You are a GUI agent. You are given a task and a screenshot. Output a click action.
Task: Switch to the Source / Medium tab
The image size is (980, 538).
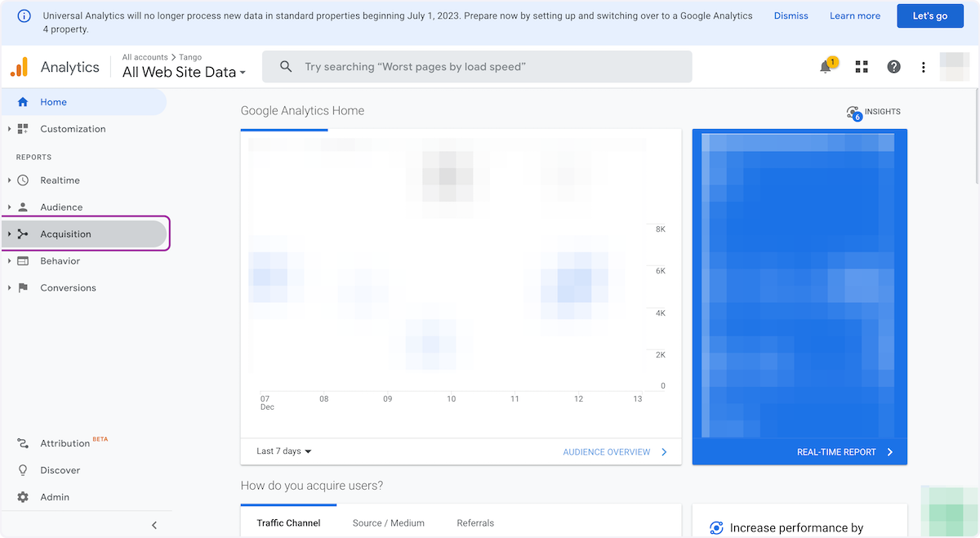(389, 522)
